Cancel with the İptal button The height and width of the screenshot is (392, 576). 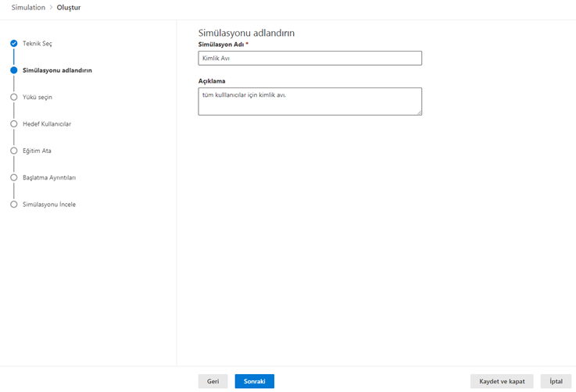coord(556,381)
